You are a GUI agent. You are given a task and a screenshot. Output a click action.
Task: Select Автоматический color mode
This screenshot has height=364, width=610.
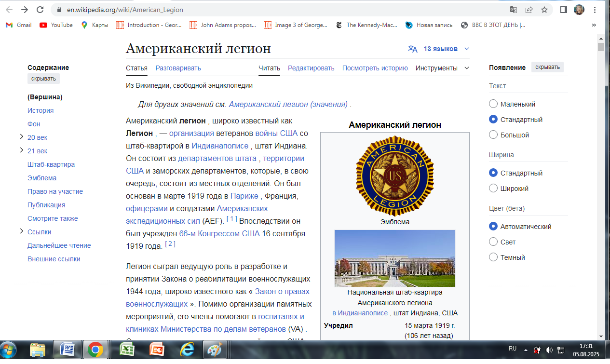(x=493, y=227)
